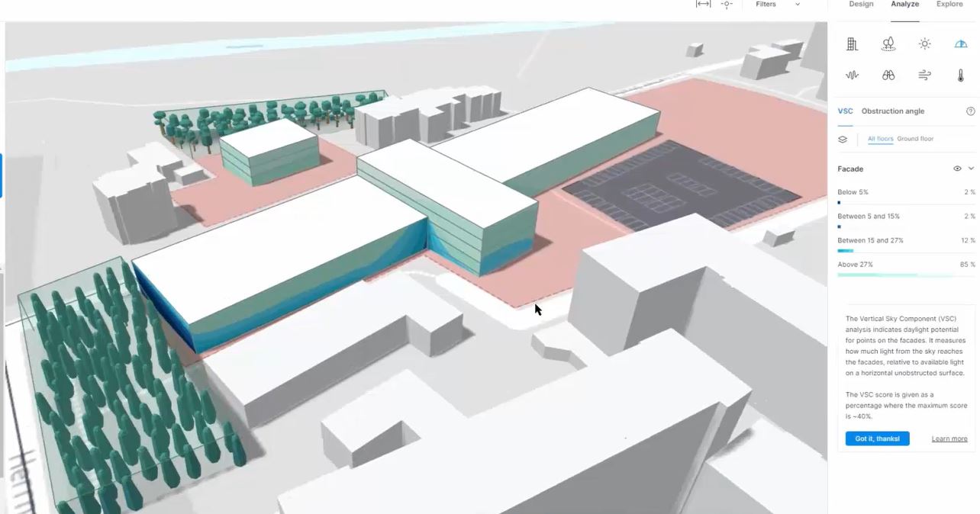This screenshot has height=514, width=980.
Task: Open the Obstruction angle tab
Action: [892, 111]
